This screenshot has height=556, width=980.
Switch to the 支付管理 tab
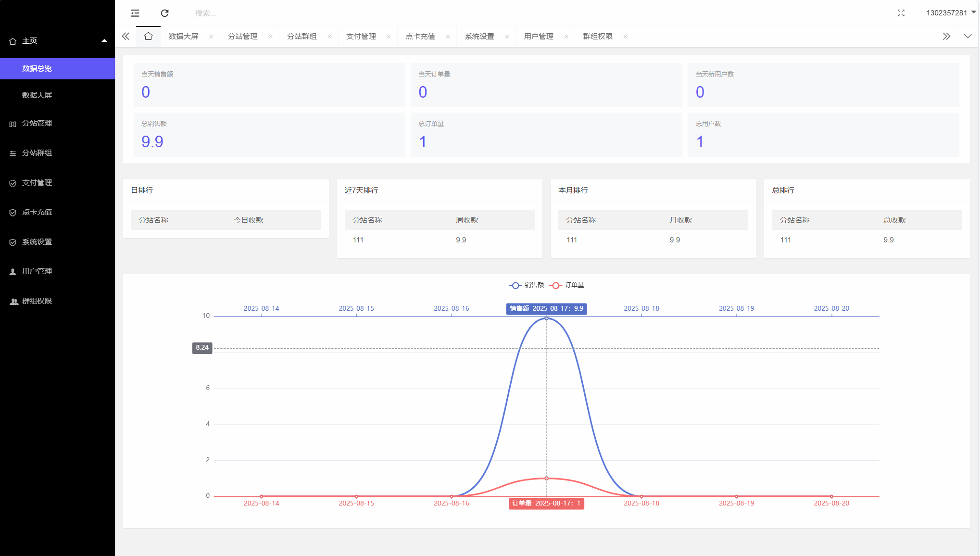(362, 36)
